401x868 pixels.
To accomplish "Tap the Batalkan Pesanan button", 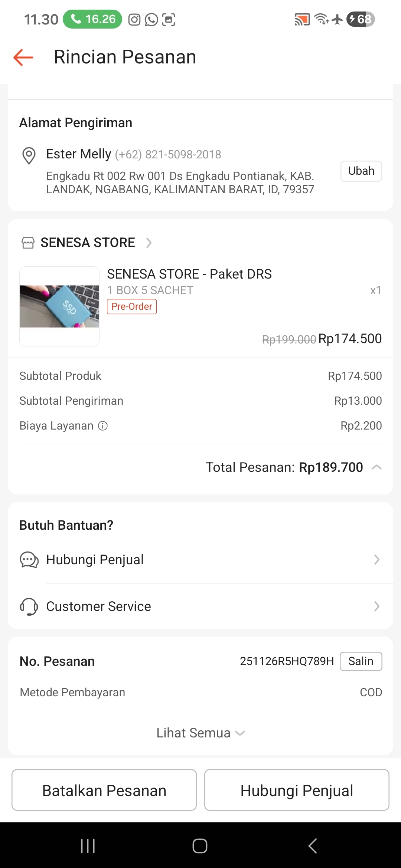I will tap(104, 790).
